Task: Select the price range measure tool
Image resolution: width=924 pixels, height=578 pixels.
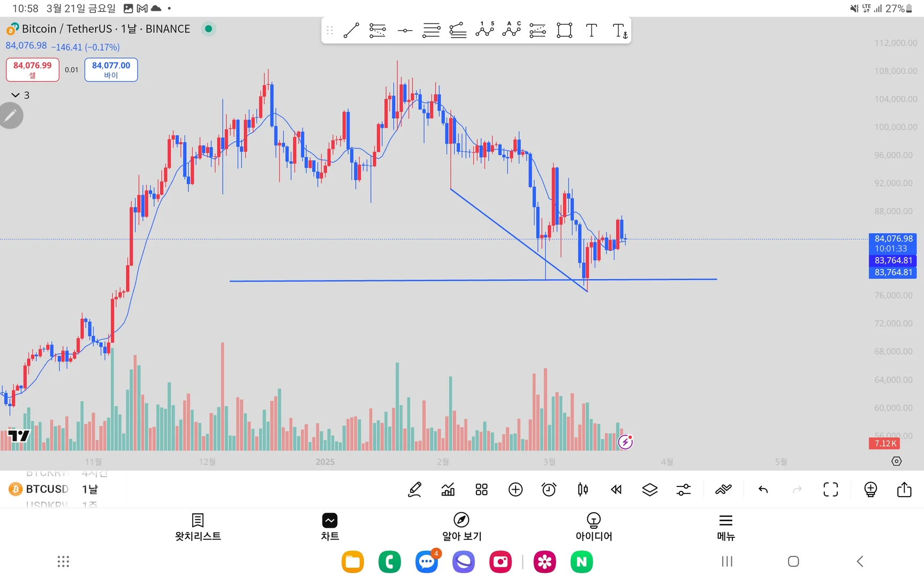Action: click(537, 31)
